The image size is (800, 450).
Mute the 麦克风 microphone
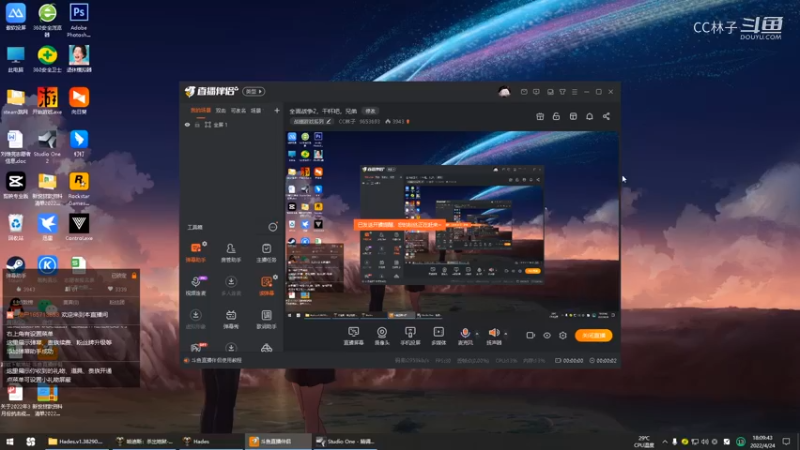coord(465,336)
